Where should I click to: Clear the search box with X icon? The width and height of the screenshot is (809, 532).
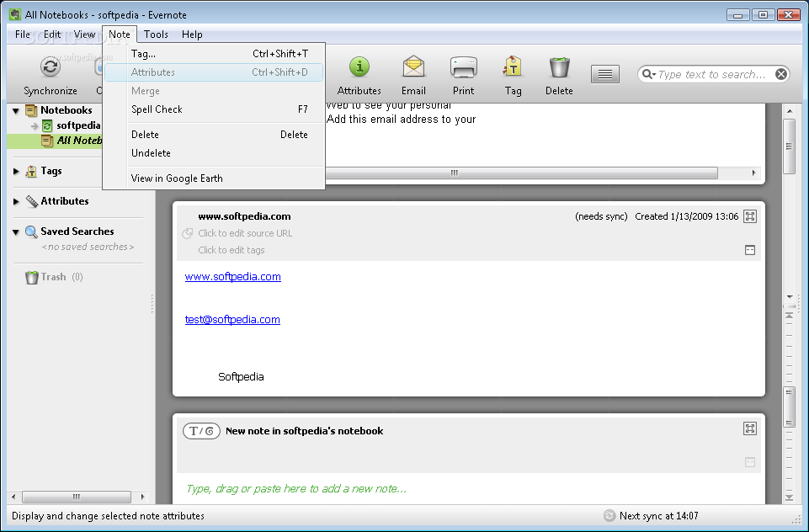(781, 74)
